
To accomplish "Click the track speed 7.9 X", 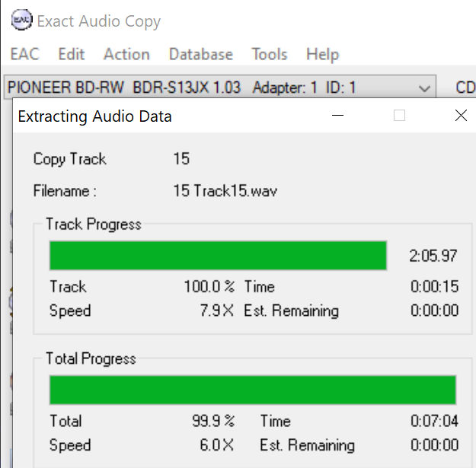I will (x=217, y=310).
